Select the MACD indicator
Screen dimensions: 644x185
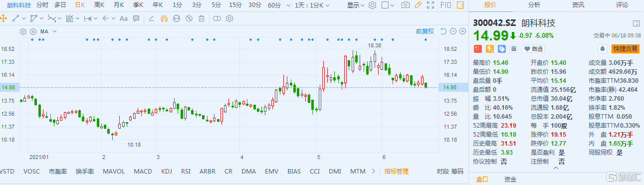click(143, 172)
